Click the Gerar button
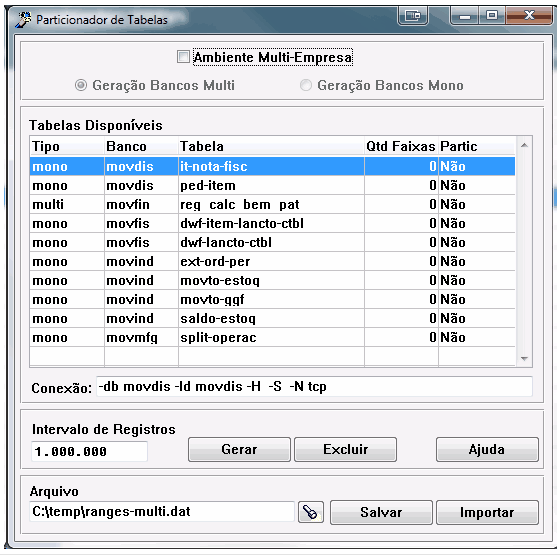 pyautogui.click(x=239, y=450)
